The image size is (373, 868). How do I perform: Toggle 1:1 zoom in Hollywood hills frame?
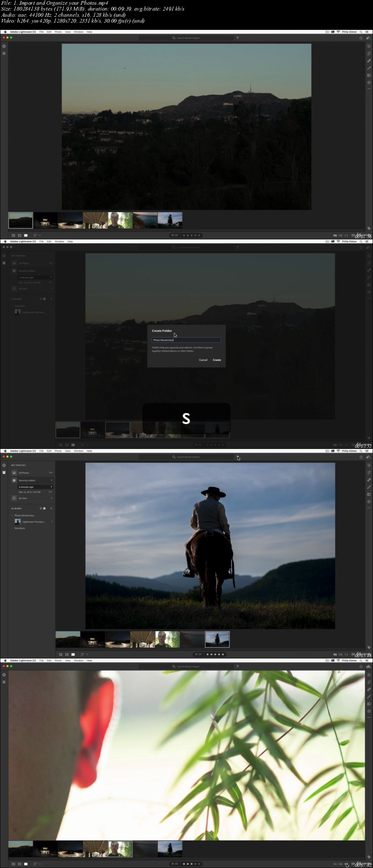346,236
